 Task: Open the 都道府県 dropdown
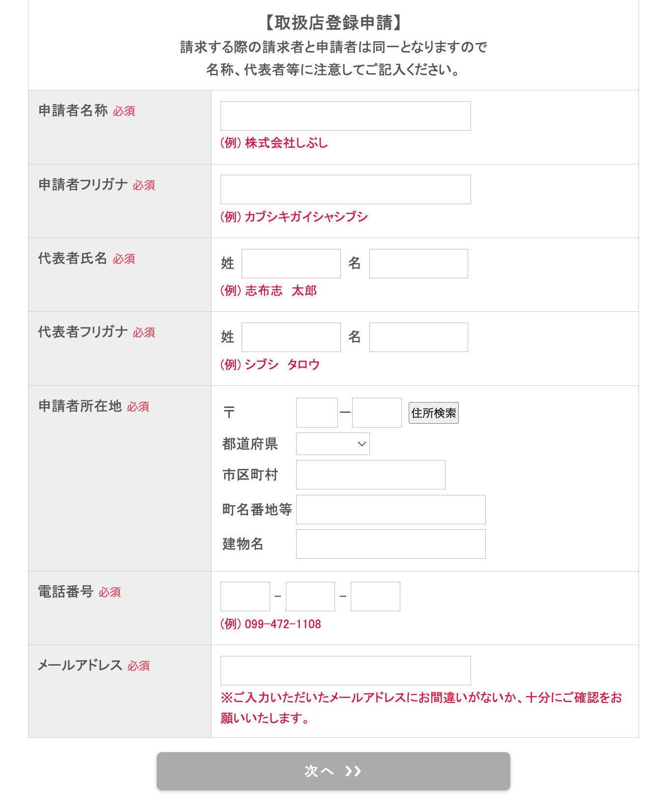pos(333,444)
